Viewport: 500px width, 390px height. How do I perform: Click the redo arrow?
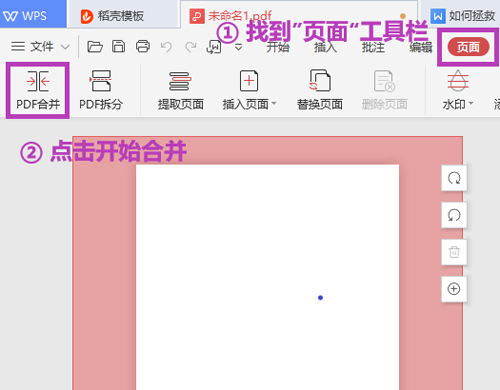click(191, 47)
